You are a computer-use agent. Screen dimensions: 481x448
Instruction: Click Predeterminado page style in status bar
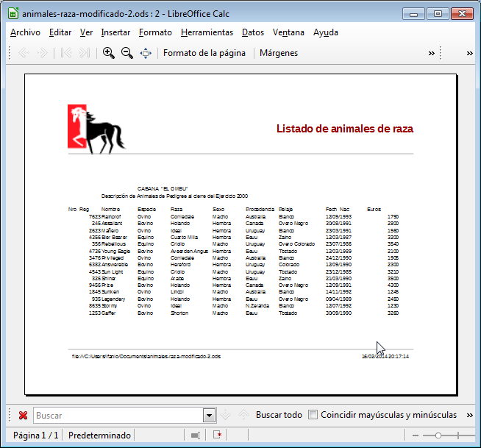(99, 435)
